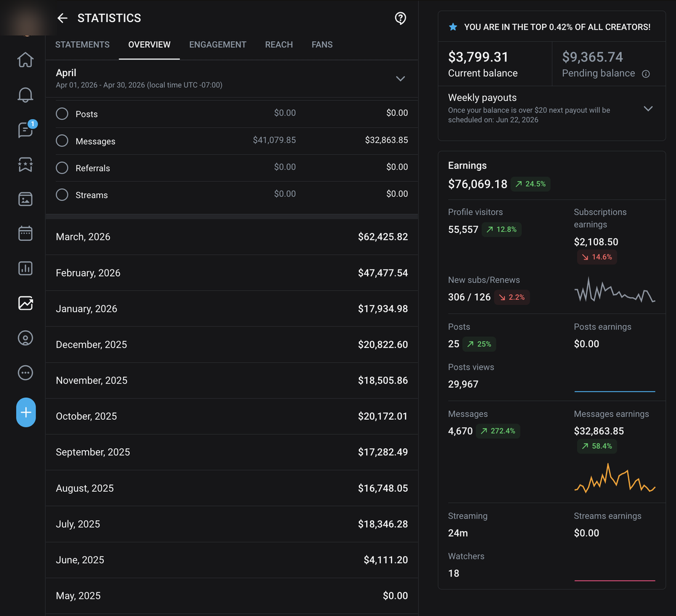
Task: Open the Notifications bell icon
Action: [x=25, y=95]
